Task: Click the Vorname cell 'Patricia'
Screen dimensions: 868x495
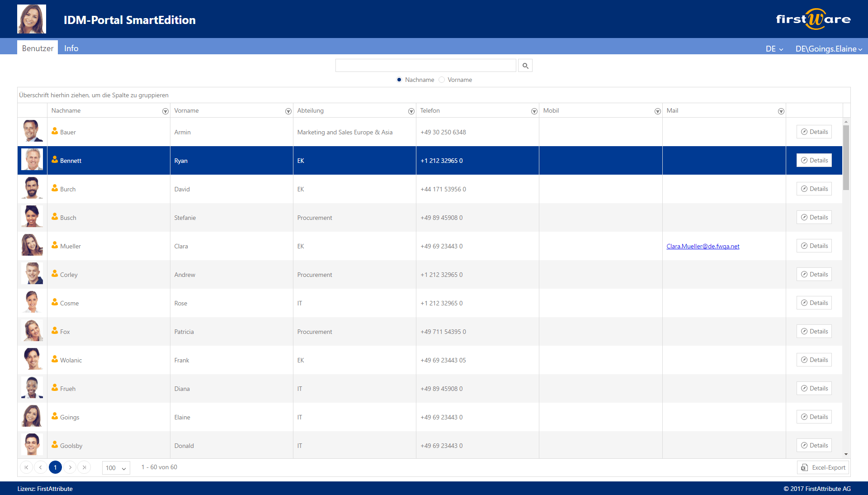Action: click(231, 332)
